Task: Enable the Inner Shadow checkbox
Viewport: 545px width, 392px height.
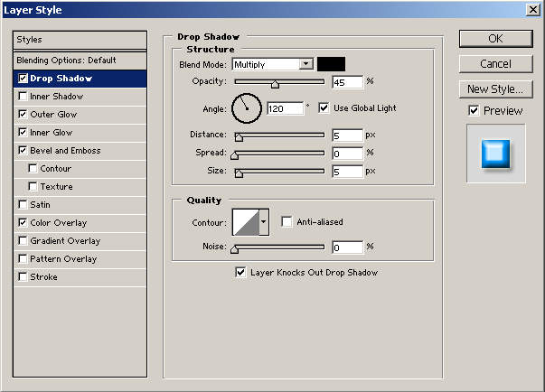Action: point(23,96)
